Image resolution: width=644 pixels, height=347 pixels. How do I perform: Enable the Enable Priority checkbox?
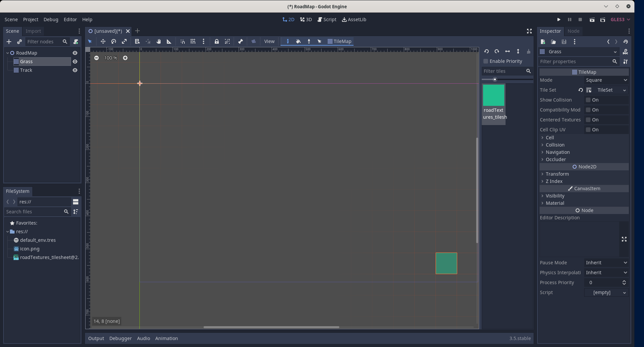486,61
